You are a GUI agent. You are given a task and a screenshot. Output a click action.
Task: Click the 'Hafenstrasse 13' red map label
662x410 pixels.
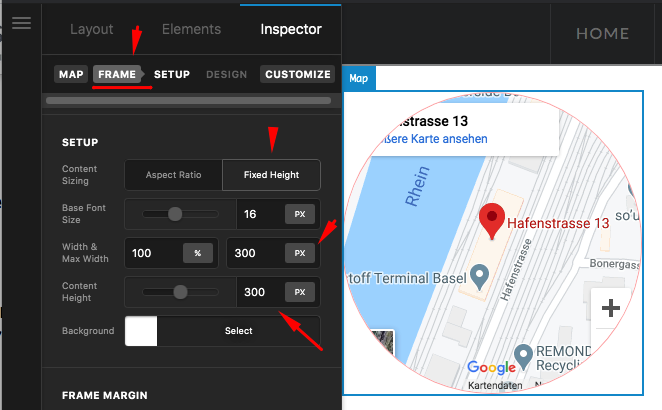click(558, 223)
